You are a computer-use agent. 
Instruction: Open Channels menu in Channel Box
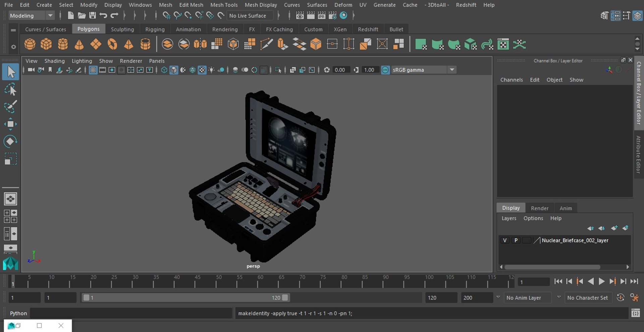point(512,80)
